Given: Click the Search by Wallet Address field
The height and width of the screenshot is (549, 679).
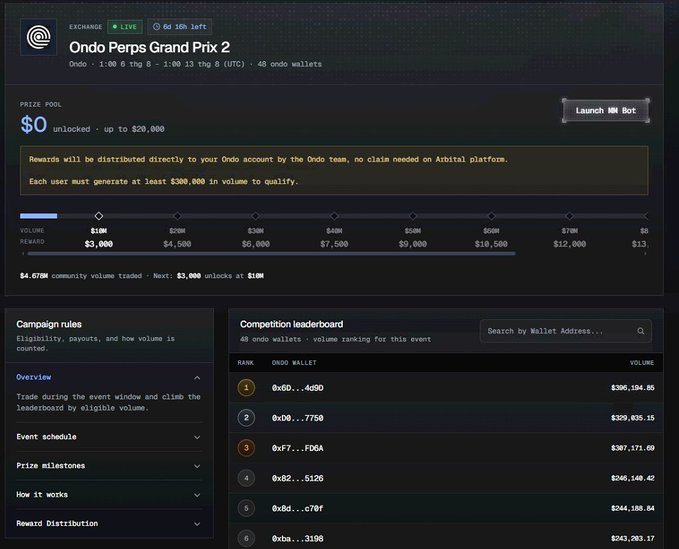Looking at the screenshot, I should point(566,331).
